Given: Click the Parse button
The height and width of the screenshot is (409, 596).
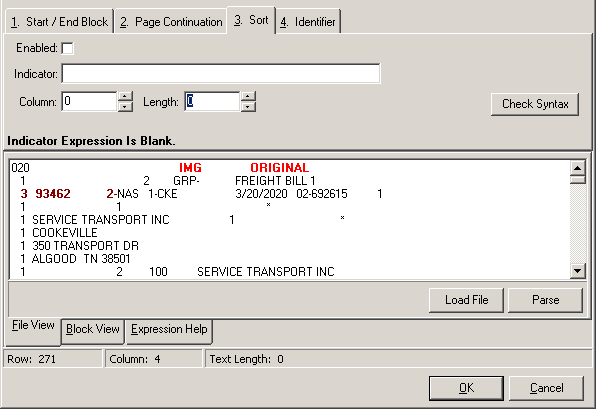Looking at the screenshot, I should click(545, 300).
